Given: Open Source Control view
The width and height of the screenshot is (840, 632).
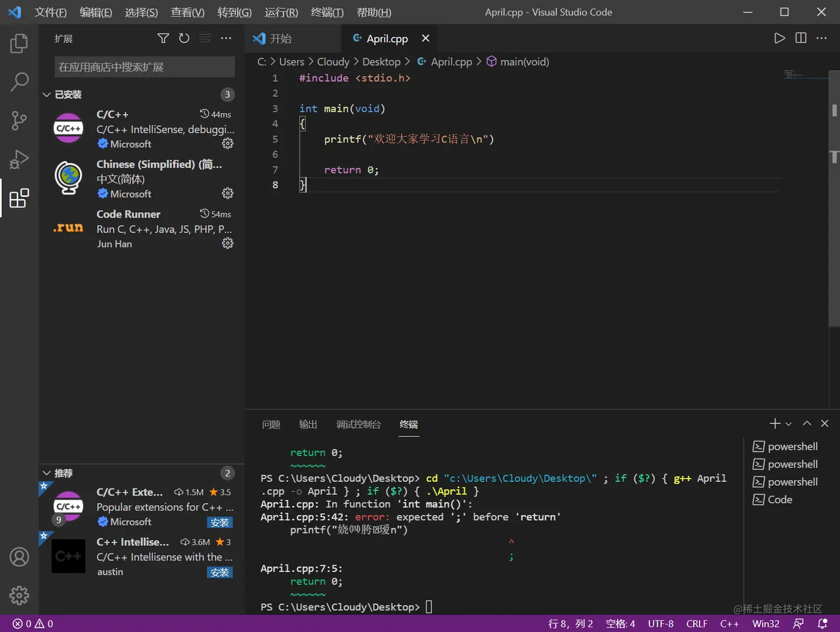Looking at the screenshot, I should pos(19,121).
